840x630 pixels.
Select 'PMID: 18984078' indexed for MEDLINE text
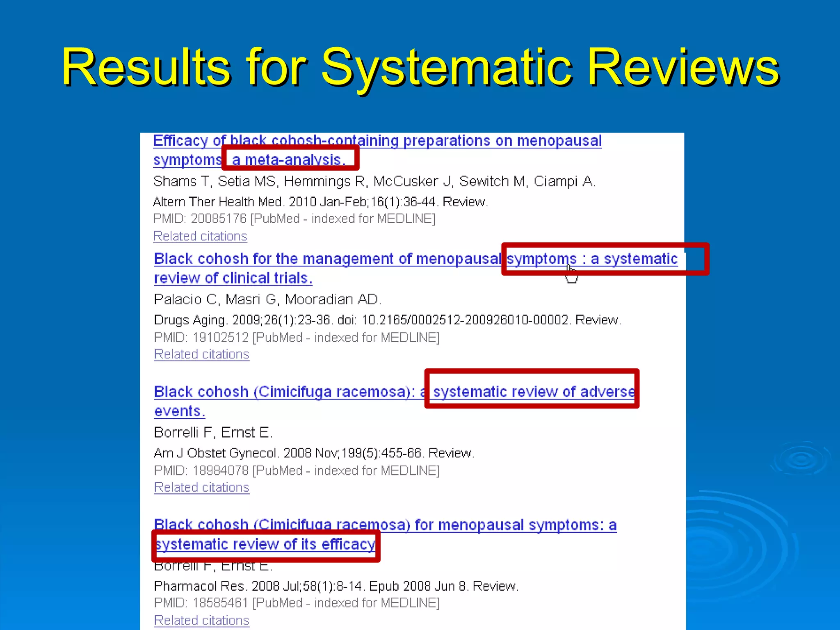[297, 470]
